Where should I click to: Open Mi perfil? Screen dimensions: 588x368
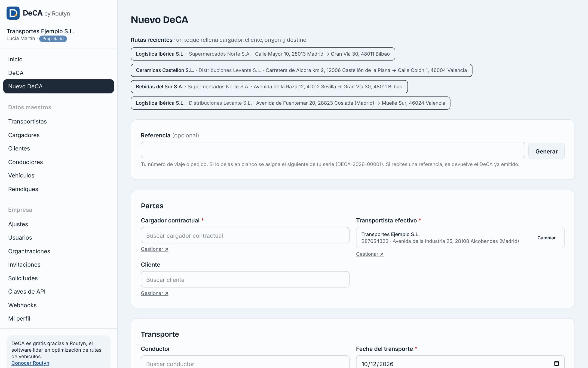click(x=59, y=319)
